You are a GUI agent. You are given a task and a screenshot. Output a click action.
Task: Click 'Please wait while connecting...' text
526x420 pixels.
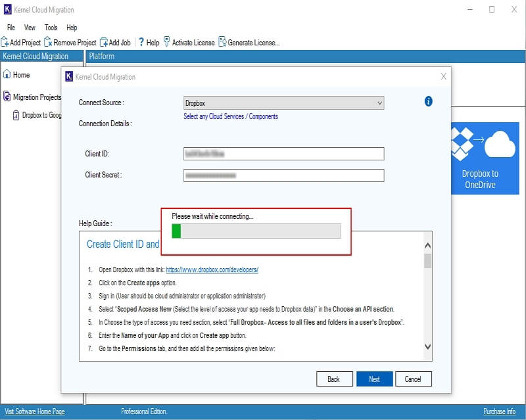pos(212,216)
